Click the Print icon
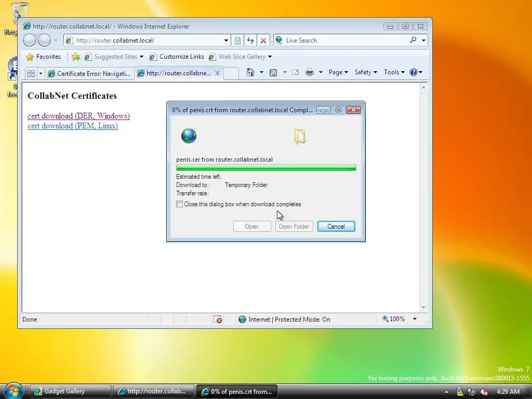The width and height of the screenshot is (532, 399). (x=310, y=72)
